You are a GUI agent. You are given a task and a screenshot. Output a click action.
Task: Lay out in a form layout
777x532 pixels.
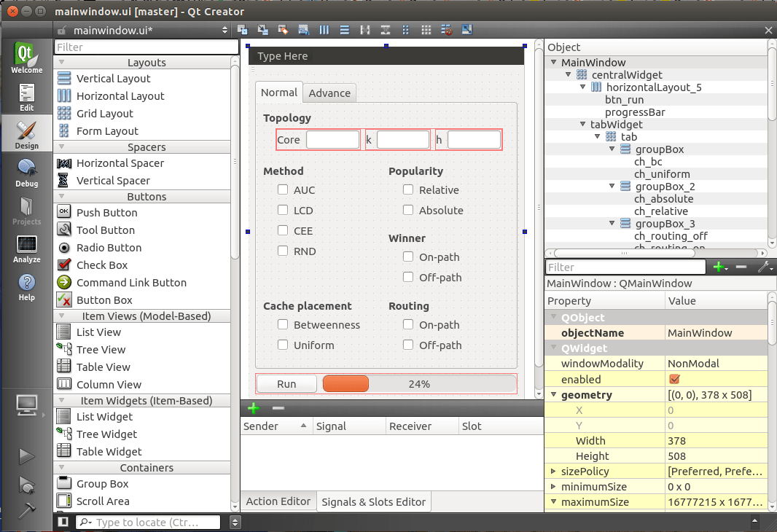point(405,30)
